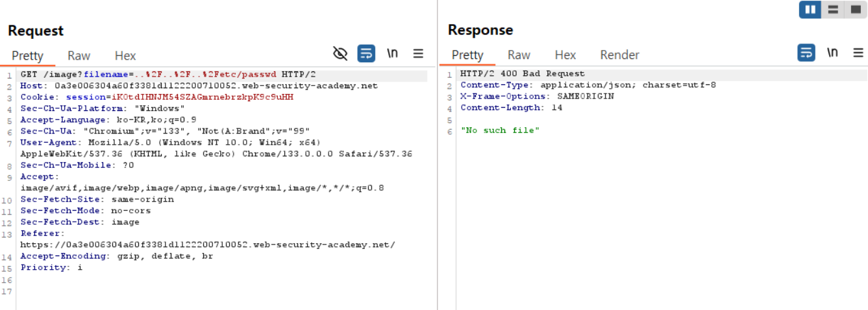Click the HTTP/2 400 Bad Request status line
This screenshot has height=310, width=868.
(x=523, y=74)
